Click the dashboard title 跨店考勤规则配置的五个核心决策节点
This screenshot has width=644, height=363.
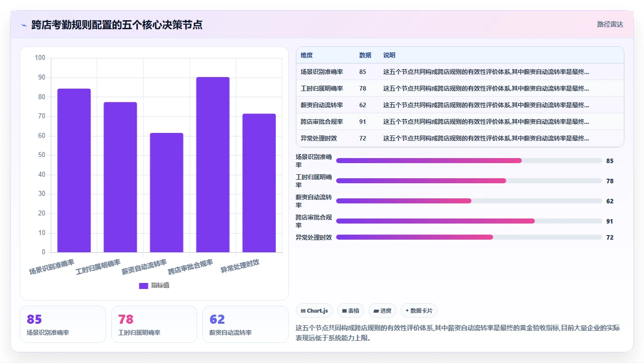(x=117, y=25)
